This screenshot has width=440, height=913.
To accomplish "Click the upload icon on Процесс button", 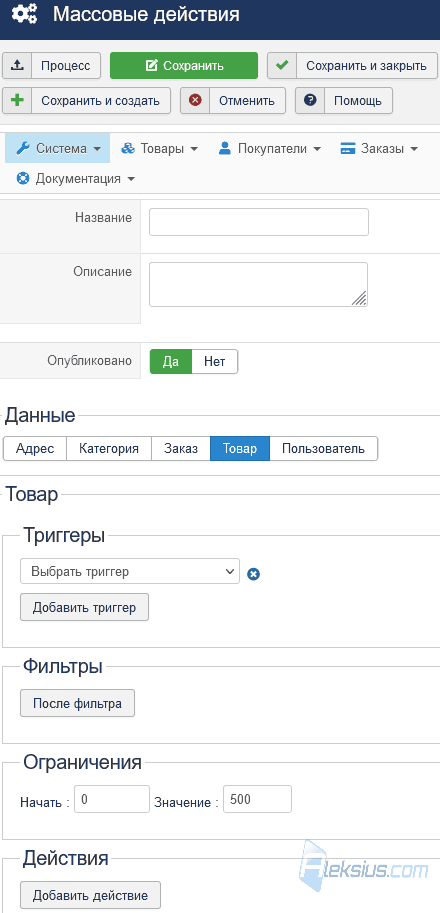I will tap(17, 65).
